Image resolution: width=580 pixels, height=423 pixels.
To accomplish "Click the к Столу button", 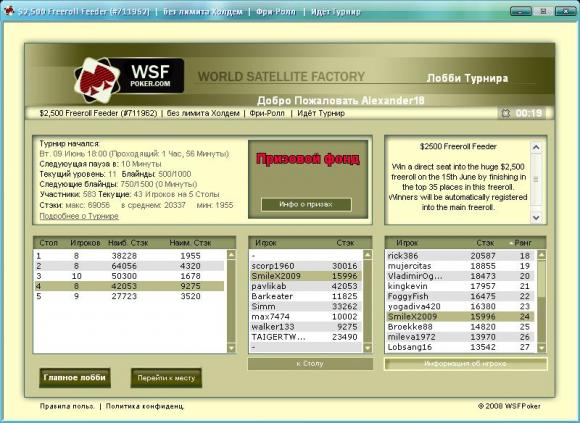I will 310,364.
